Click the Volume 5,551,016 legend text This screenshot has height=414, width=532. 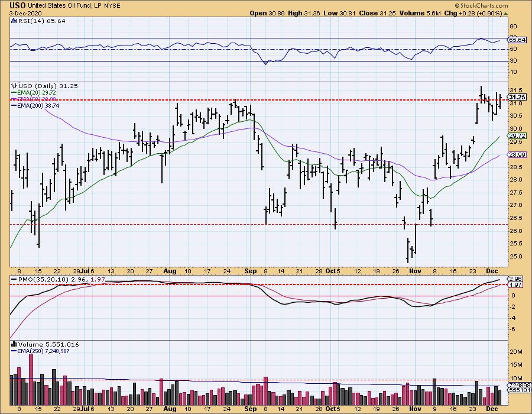tap(48, 344)
